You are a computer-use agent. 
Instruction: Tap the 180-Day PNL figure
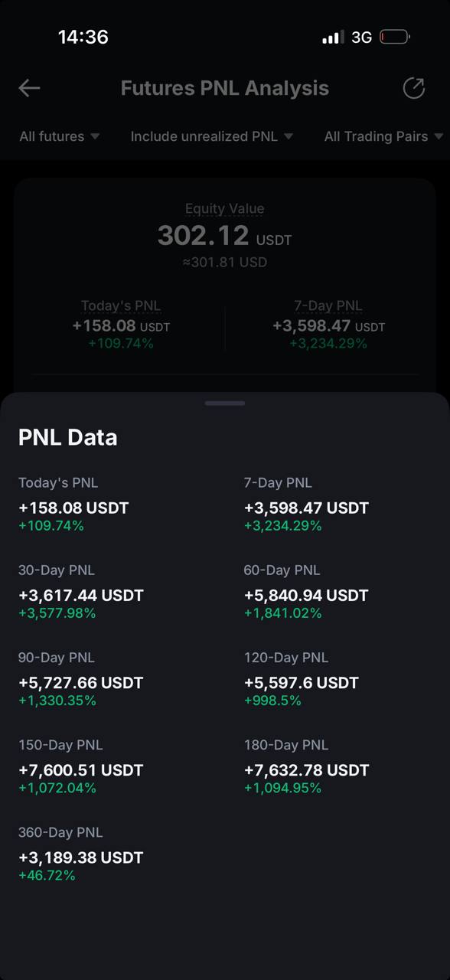306,769
